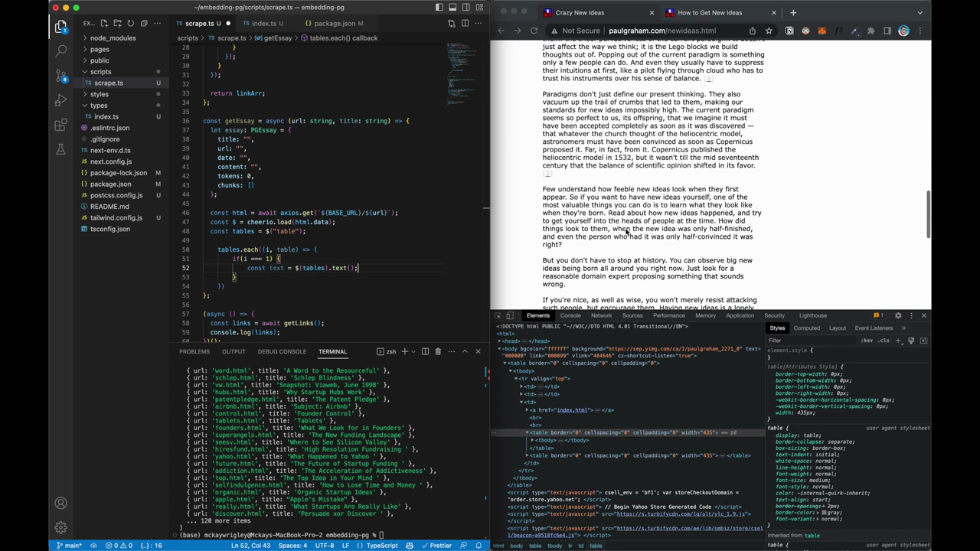
Task: Open the Explorer view in activity bar
Action: point(60,28)
